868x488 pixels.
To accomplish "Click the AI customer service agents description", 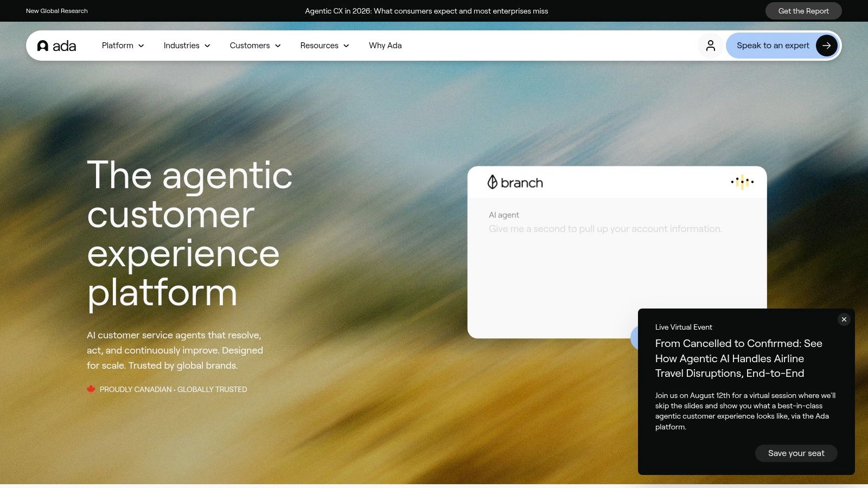I will coord(175,350).
